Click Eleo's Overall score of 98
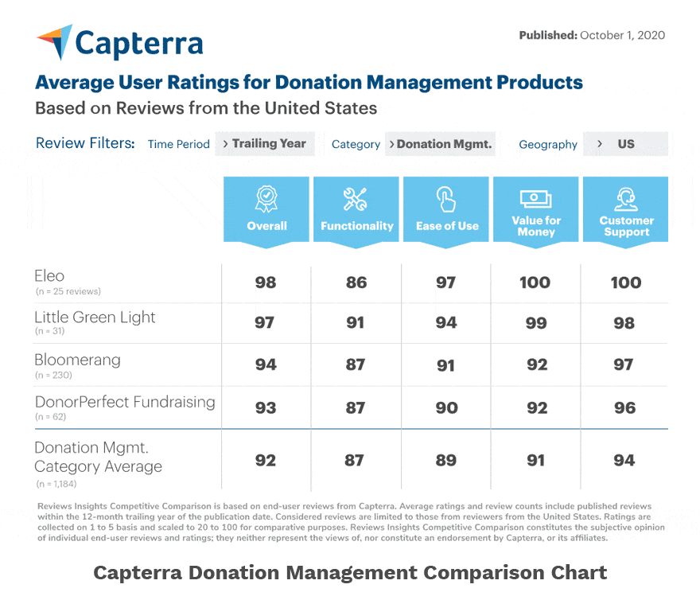This screenshot has width=700, height=596. 266,282
